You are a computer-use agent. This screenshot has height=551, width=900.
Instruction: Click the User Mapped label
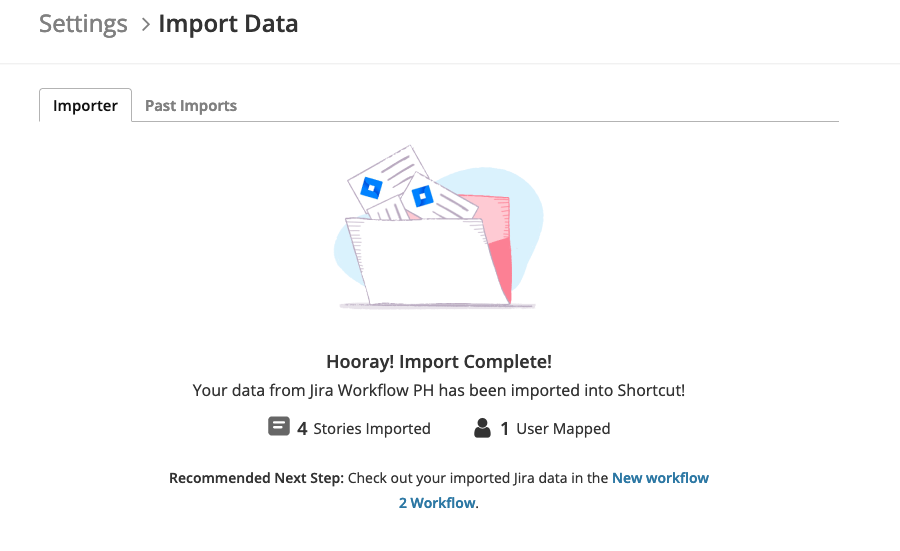[x=563, y=429]
